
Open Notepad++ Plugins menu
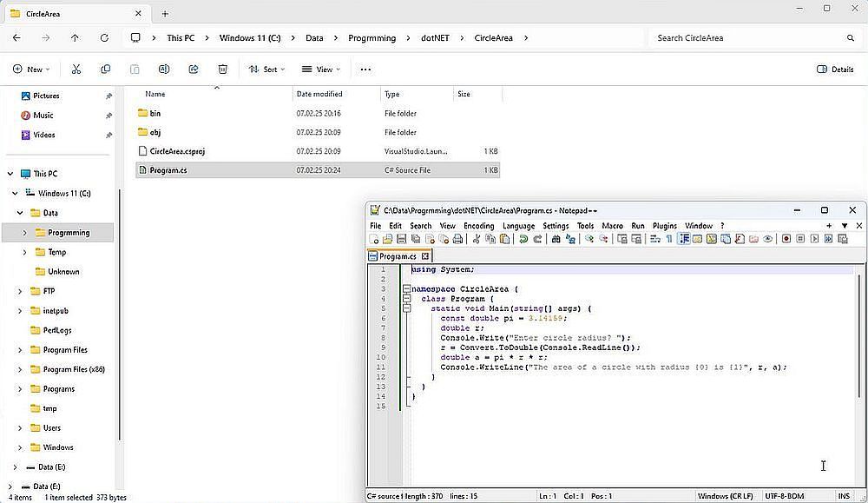pyautogui.click(x=664, y=226)
